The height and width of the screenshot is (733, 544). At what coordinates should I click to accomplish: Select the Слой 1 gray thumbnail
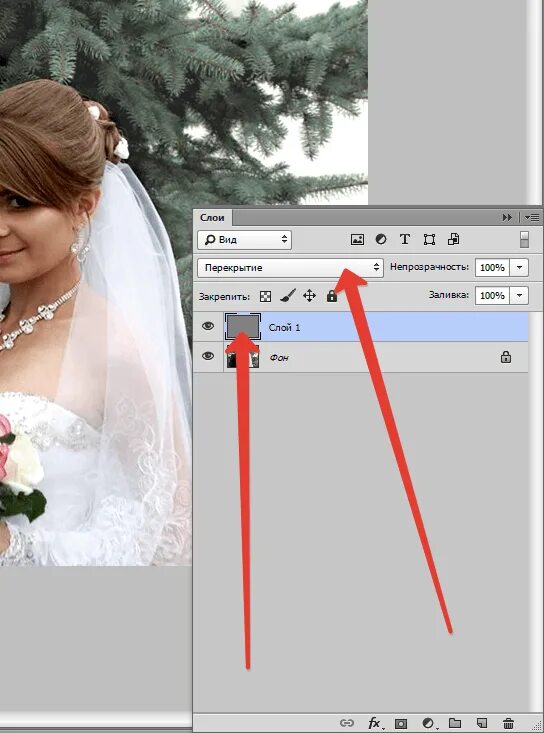point(243,326)
